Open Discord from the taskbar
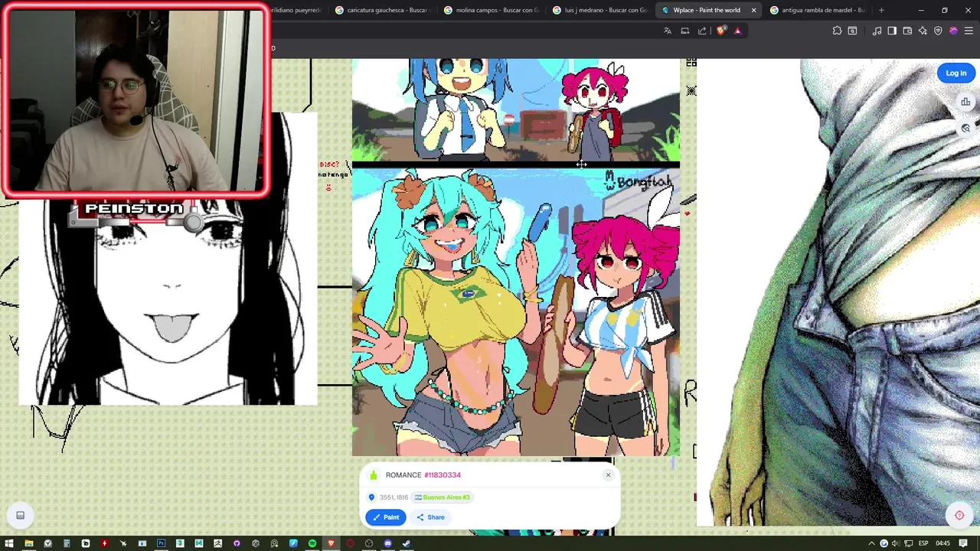The width and height of the screenshot is (980, 551). click(387, 543)
